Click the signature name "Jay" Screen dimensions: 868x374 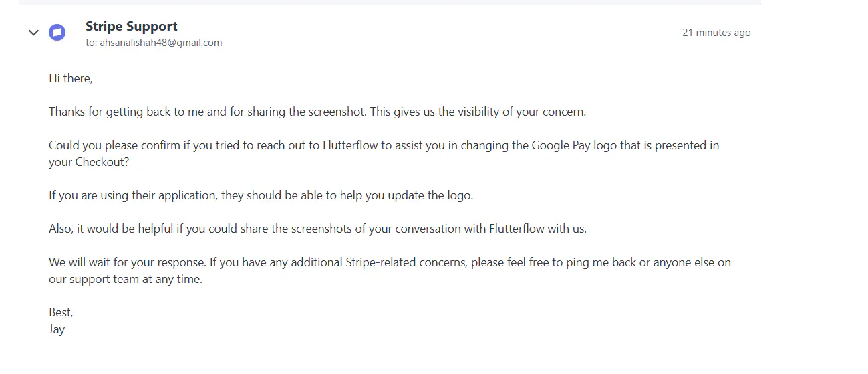pos(57,329)
